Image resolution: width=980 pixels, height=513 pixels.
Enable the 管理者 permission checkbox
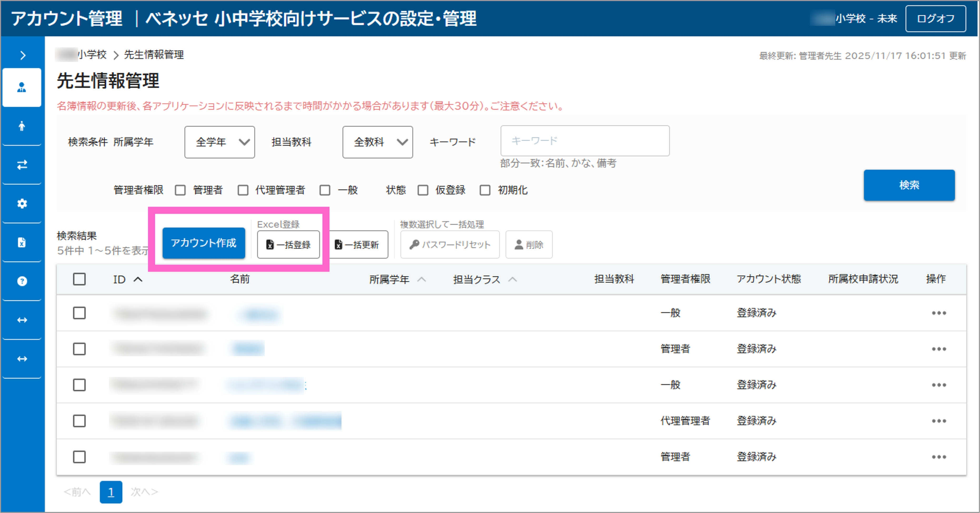coord(180,190)
